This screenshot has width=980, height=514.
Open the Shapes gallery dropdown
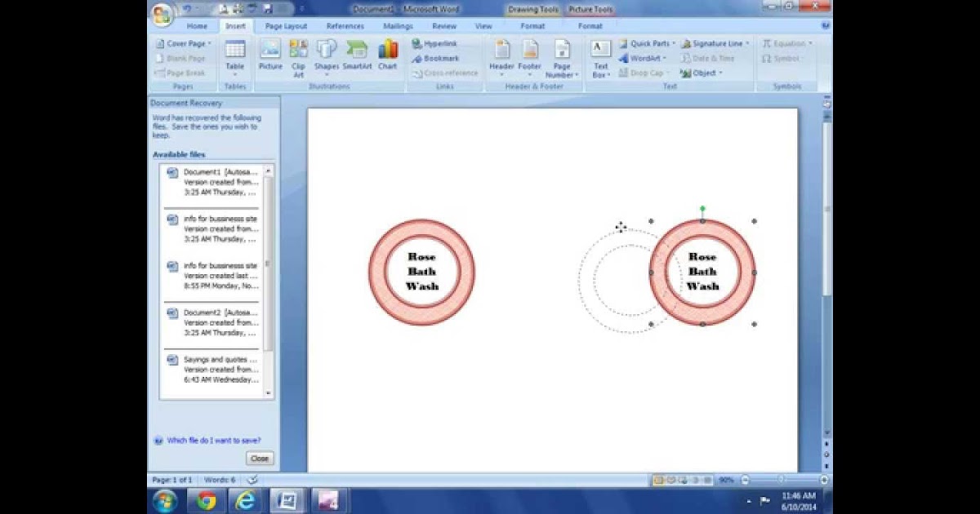[327, 57]
